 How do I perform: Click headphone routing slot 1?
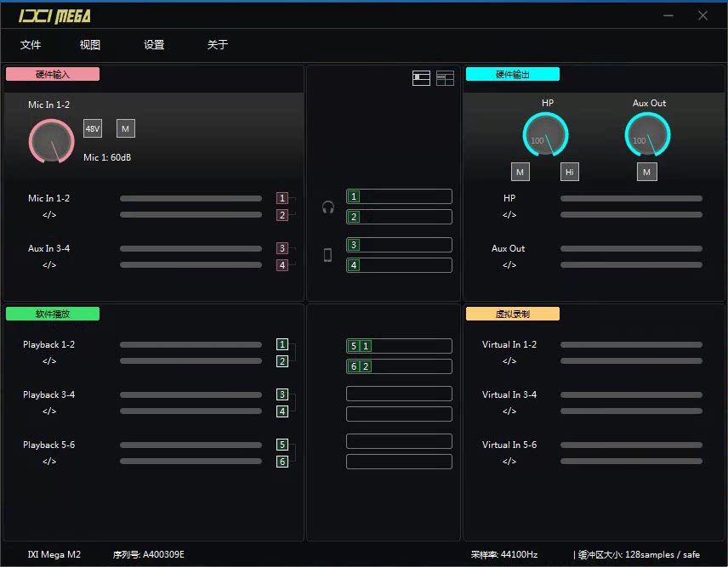(399, 196)
